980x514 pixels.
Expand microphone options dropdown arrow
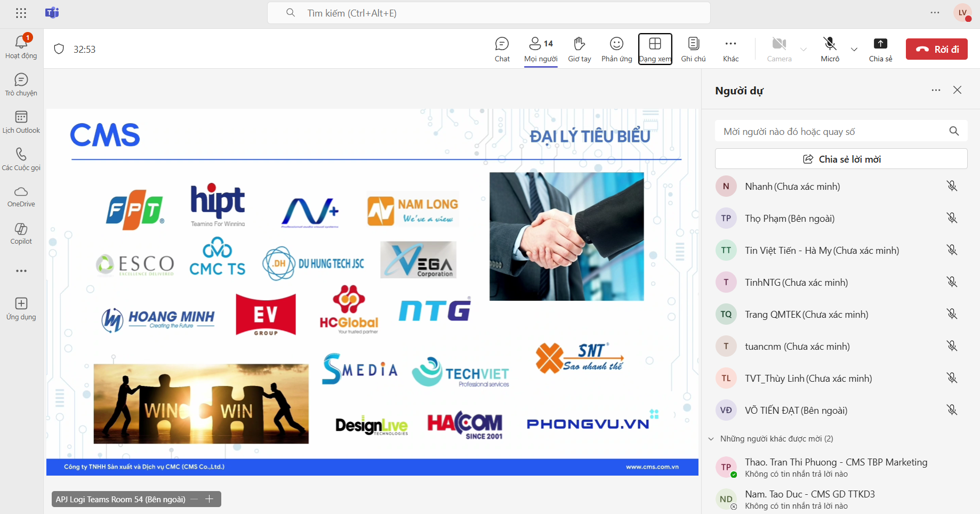click(x=854, y=50)
